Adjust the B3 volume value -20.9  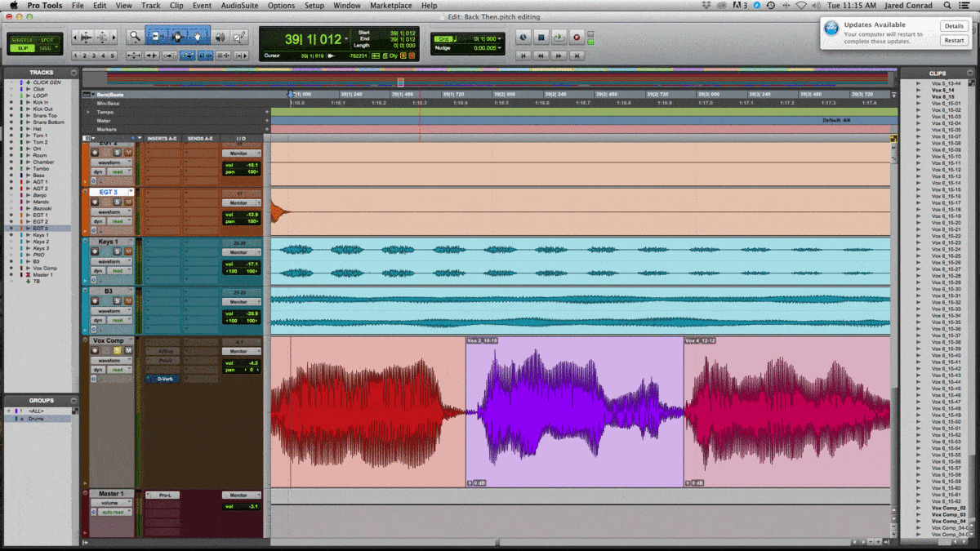point(252,314)
